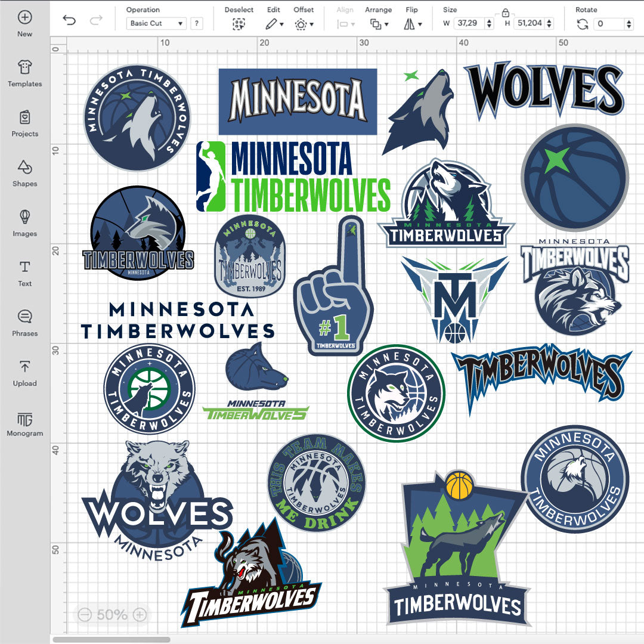Click the New project plus icon
644x644 pixels.
click(x=24, y=17)
